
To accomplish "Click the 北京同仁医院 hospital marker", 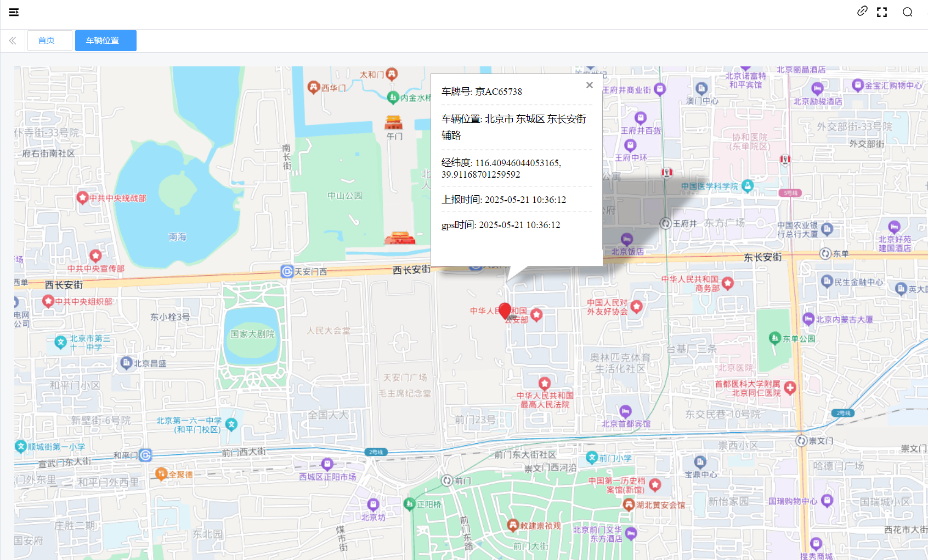I will 790,388.
